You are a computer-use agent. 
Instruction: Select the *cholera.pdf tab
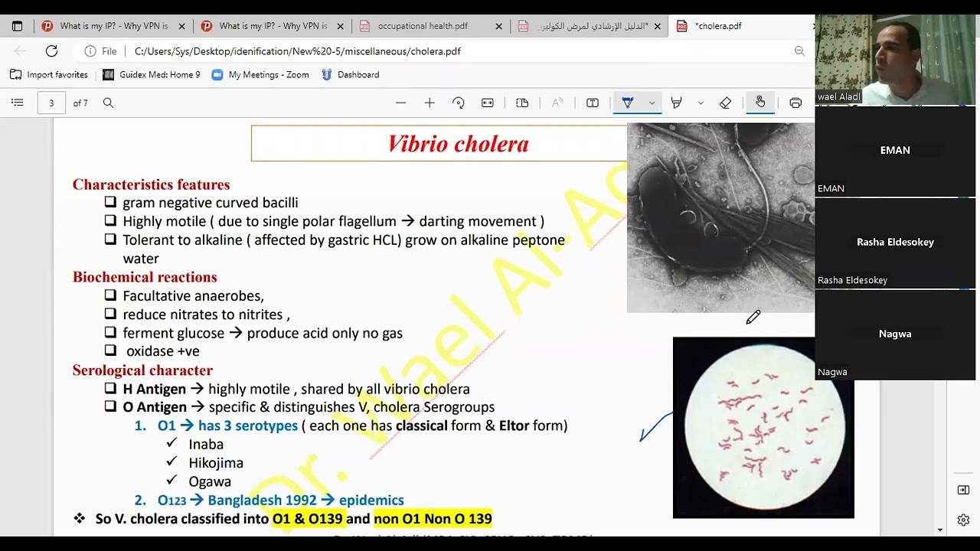point(741,26)
